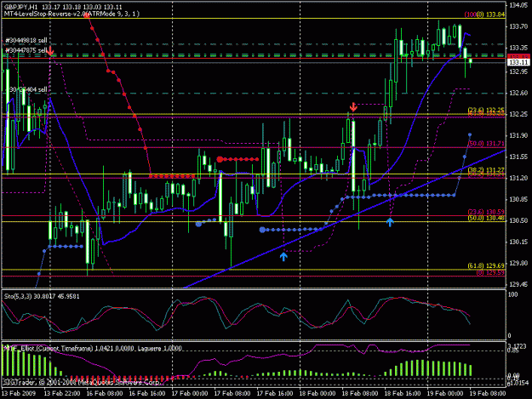Click the blue up arrow near 18 Feb 16:00
Image resolution: width=532 pixels, height=399 pixels.
390,222
